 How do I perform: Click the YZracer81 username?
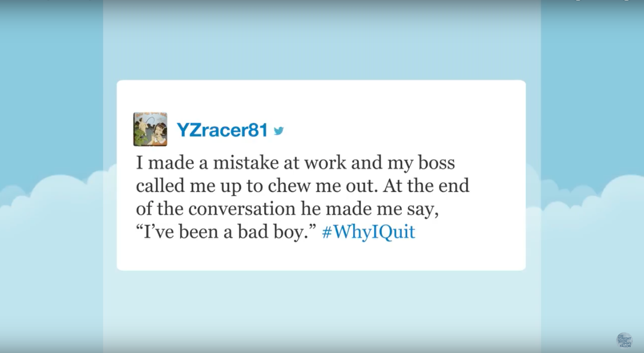tap(222, 130)
